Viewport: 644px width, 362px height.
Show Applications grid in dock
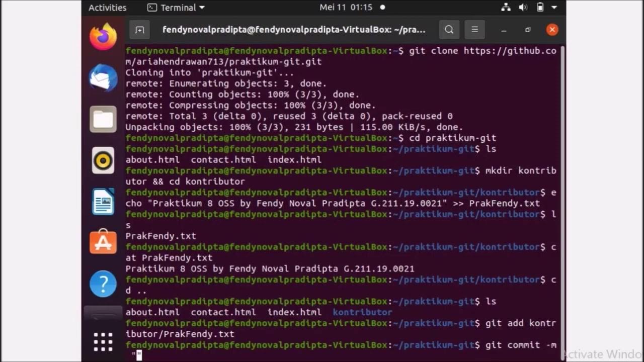click(103, 342)
